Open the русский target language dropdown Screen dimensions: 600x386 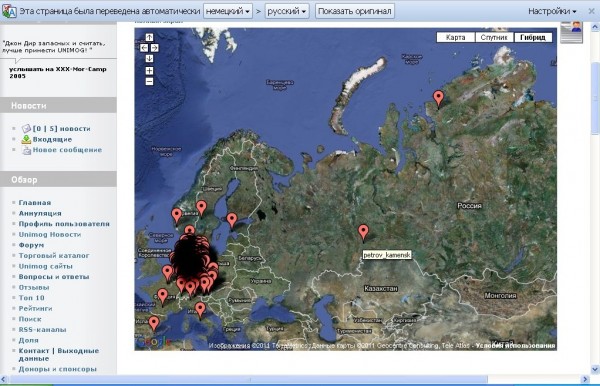click(287, 11)
